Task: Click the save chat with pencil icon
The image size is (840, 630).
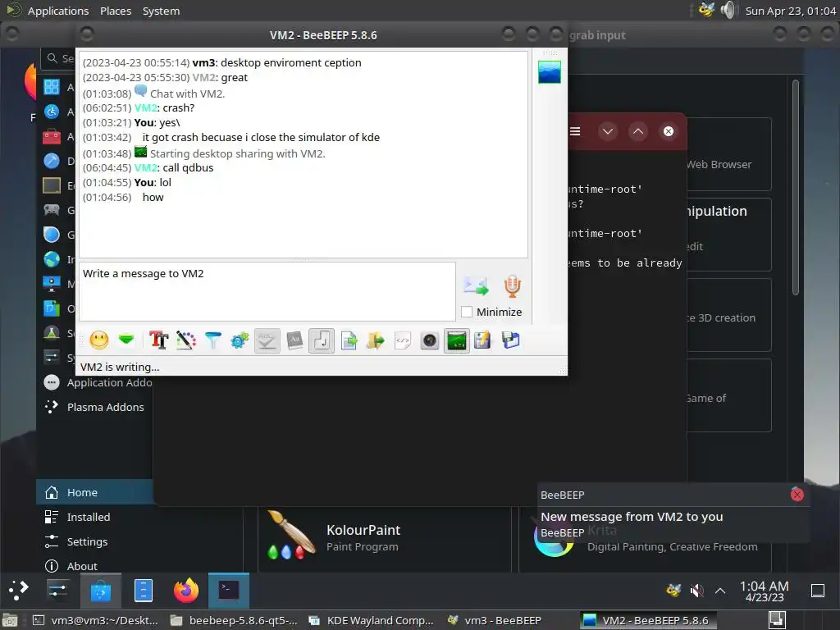Action: click(482, 340)
